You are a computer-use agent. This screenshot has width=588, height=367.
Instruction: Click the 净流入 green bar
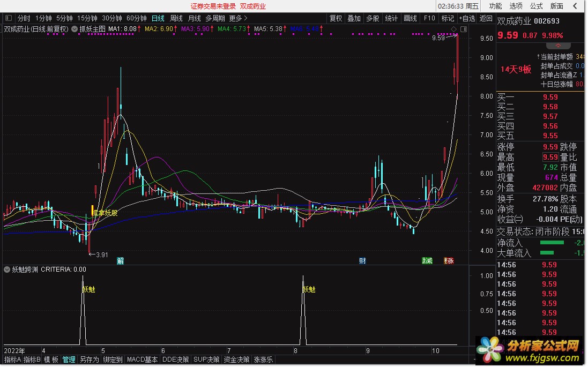coord(552,243)
